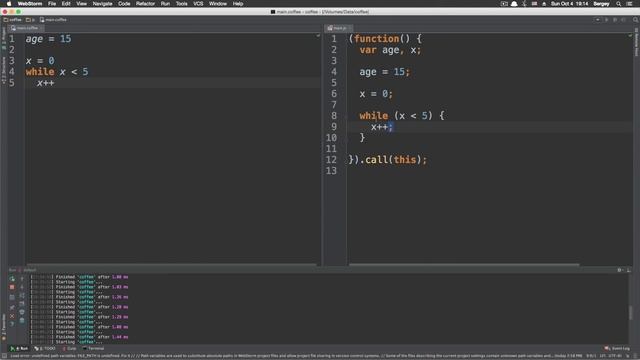
Task: Open the Run tool window button
Action: pos(19,349)
